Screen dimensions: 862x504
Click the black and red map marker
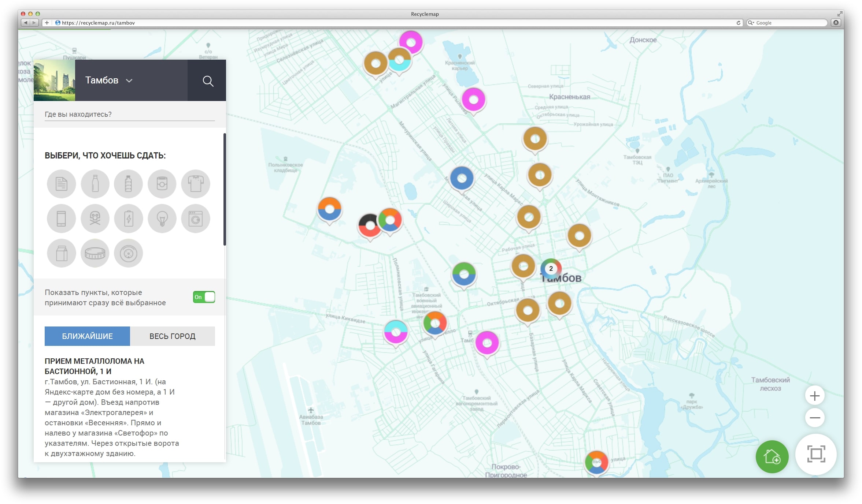370,226
